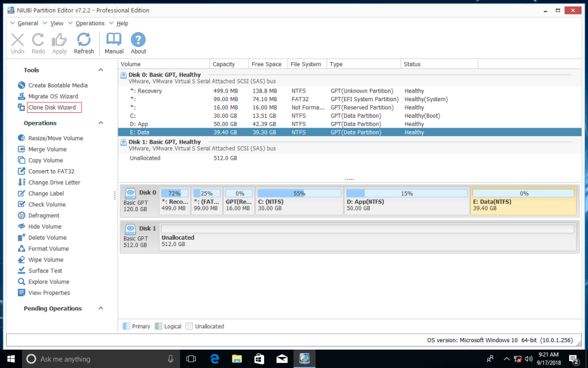588x368 pixels.
Task: Click the Defragment icon in Operations
Action: [22, 216]
